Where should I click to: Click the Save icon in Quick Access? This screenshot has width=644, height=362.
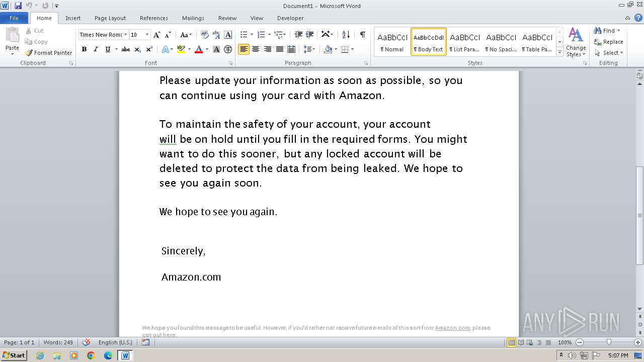click(x=18, y=6)
